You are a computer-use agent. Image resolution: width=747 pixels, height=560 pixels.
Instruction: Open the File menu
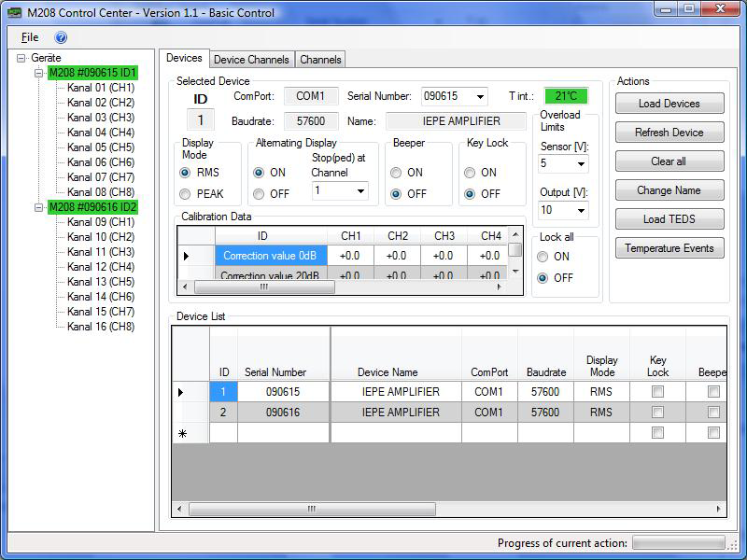[30, 37]
